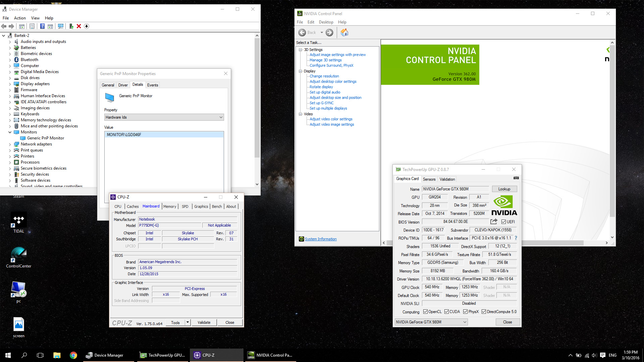
Task: Click the Lookup button in GPU-Z
Action: coord(504,189)
